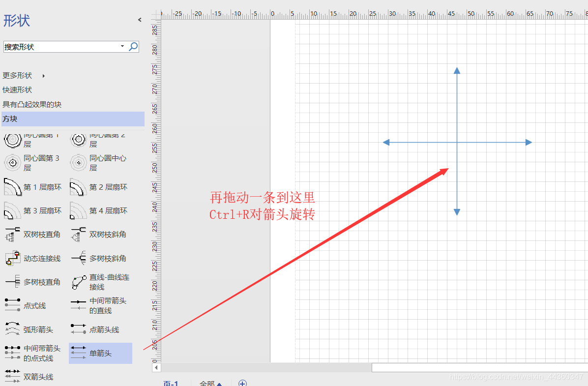Add a new page with plus button
Screen dimensions: 588x386
point(243,383)
